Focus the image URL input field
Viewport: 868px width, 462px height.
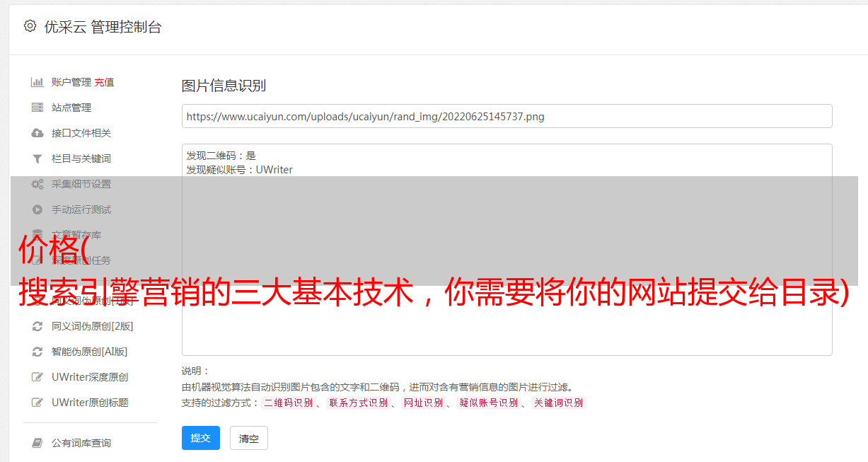tap(507, 116)
